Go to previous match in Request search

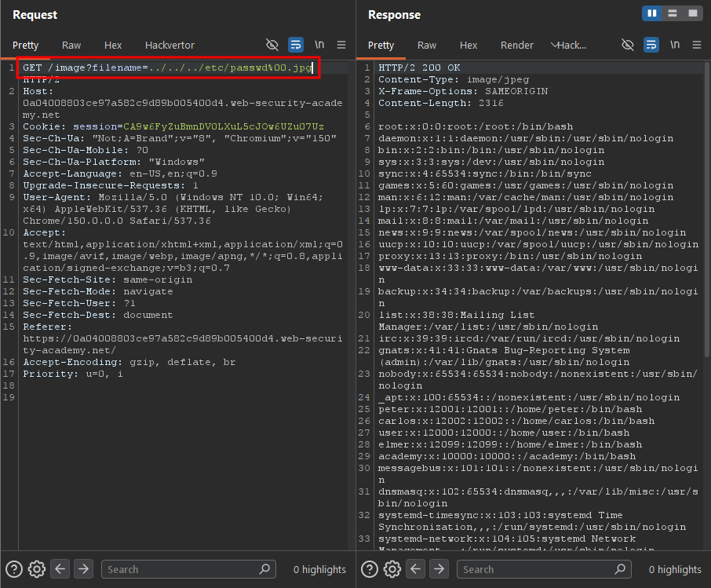[60, 569]
